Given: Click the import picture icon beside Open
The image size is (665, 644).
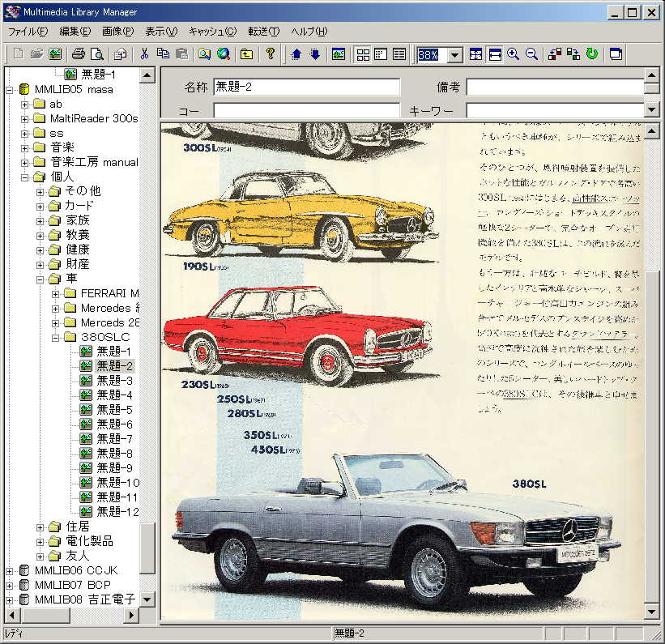Looking at the screenshot, I should pyautogui.click(x=55, y=54).
